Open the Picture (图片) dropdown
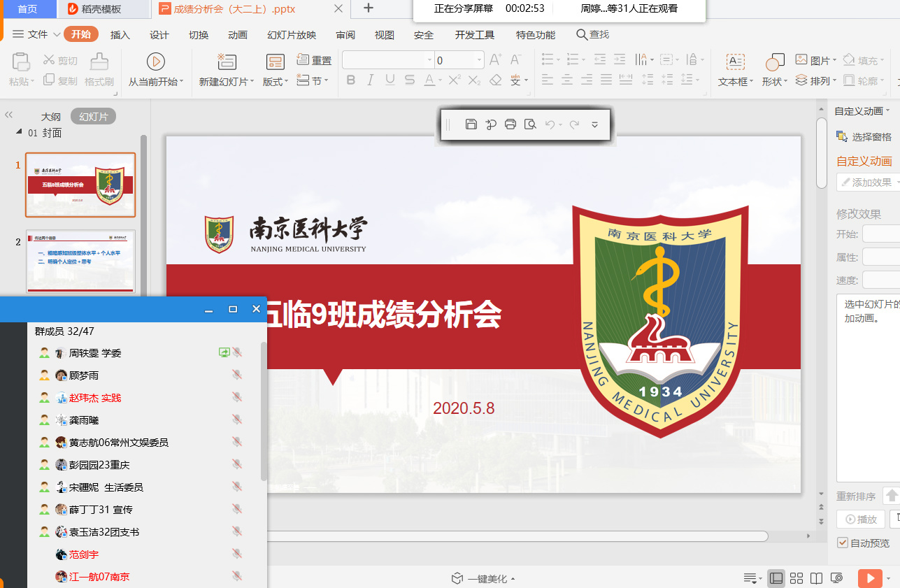 point(815,61)
